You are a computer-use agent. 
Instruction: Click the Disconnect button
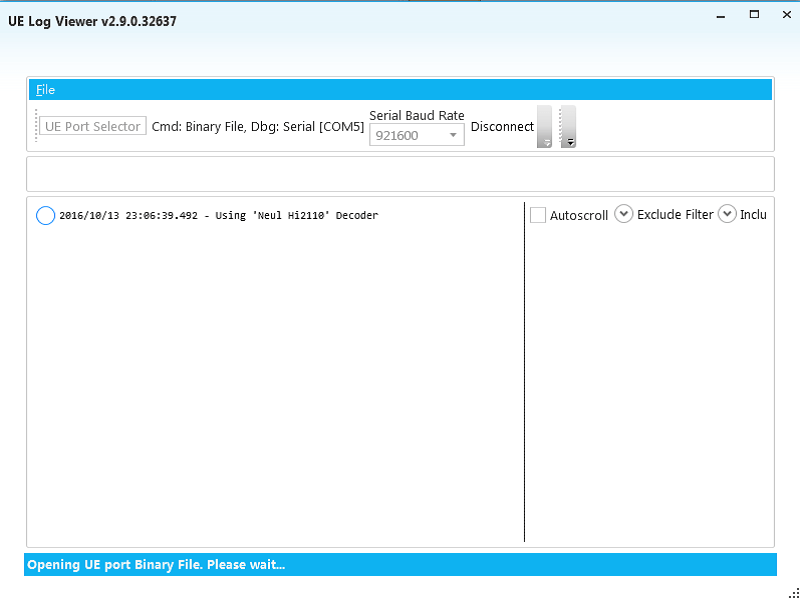[x=502, y=127]
